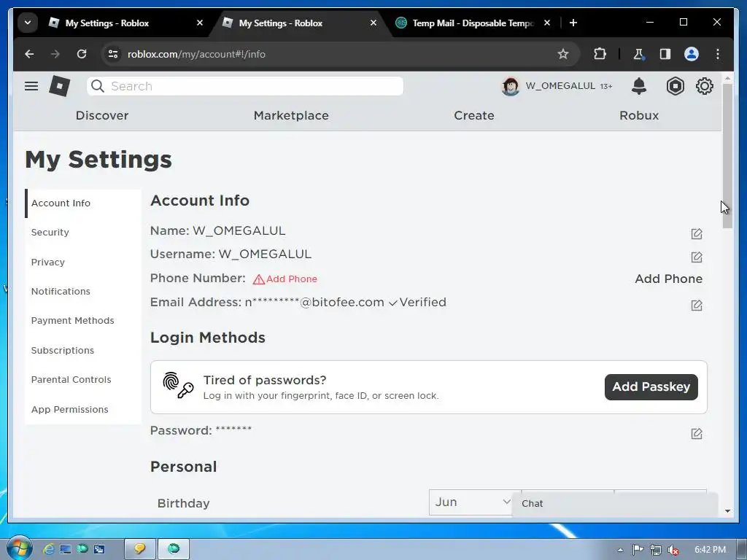Click the red Add Phone link
This screenshot has width=747, height=560.
[x=292, y=279]
